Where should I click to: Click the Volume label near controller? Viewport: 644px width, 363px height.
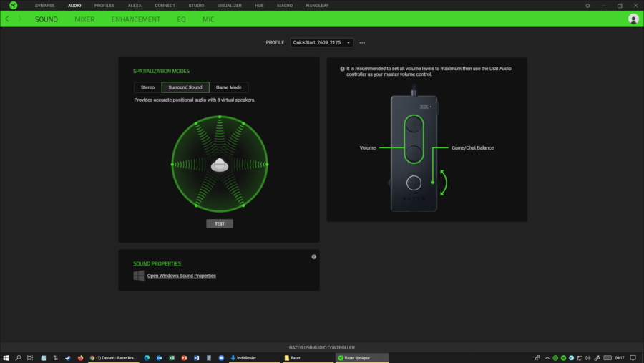tap(367, 148)
